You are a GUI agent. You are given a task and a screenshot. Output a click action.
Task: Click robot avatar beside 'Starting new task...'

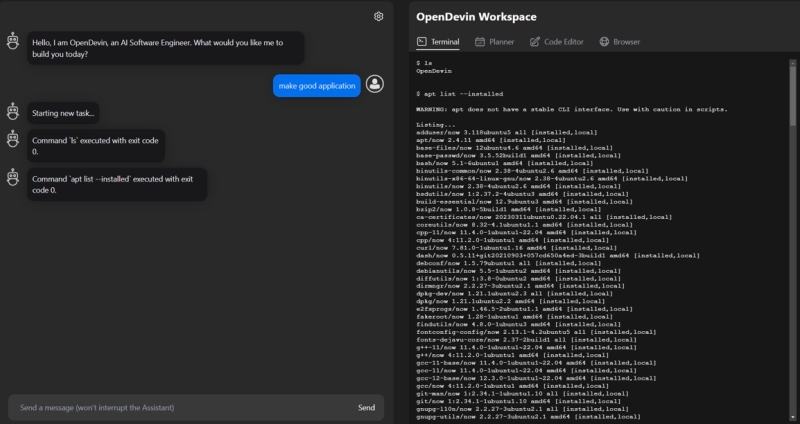(x=13, y=111)
